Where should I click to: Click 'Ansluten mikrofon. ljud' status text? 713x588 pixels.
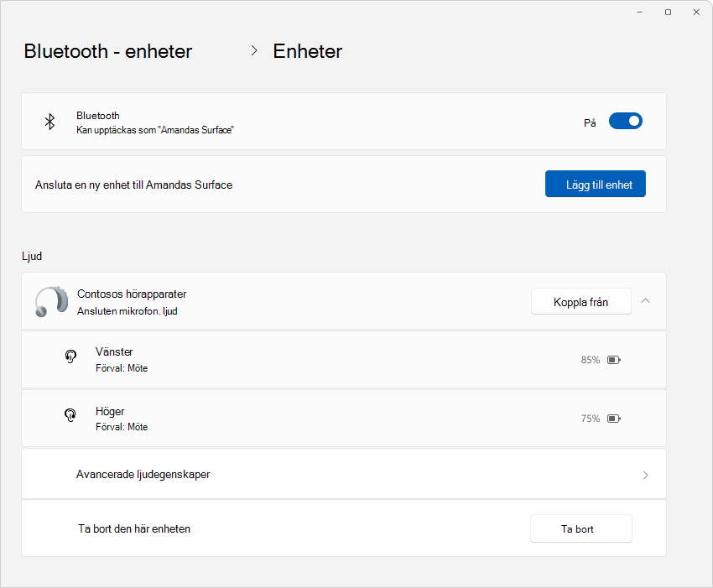click(128, 311)
